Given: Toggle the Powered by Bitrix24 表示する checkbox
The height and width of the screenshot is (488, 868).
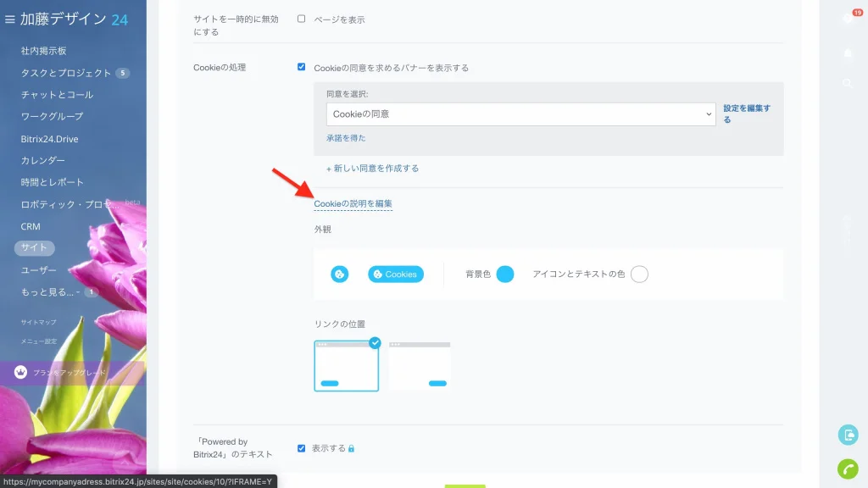Looking at the screenshot, I should (x=301, y=448).
